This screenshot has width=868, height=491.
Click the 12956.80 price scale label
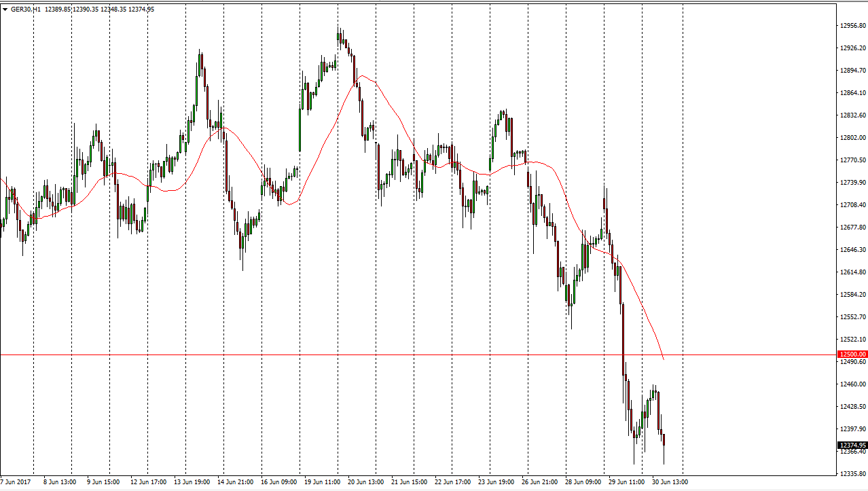852,26
